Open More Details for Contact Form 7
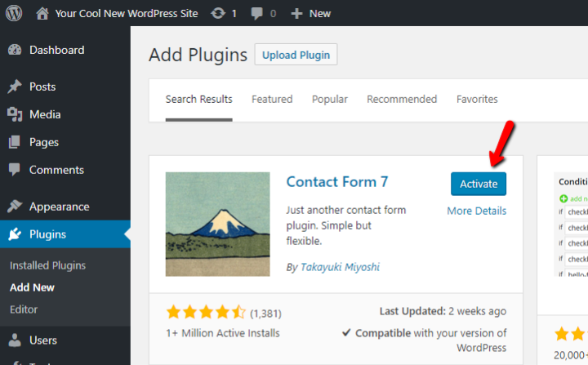 tap(477, 211)
